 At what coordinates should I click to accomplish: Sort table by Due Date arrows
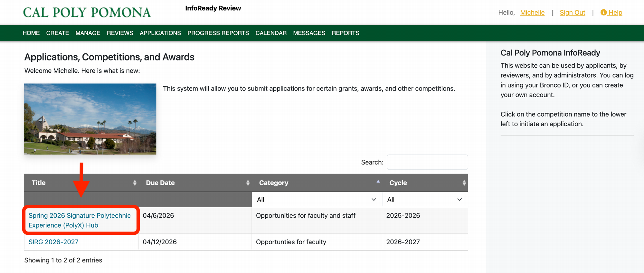tap(248, 183)
